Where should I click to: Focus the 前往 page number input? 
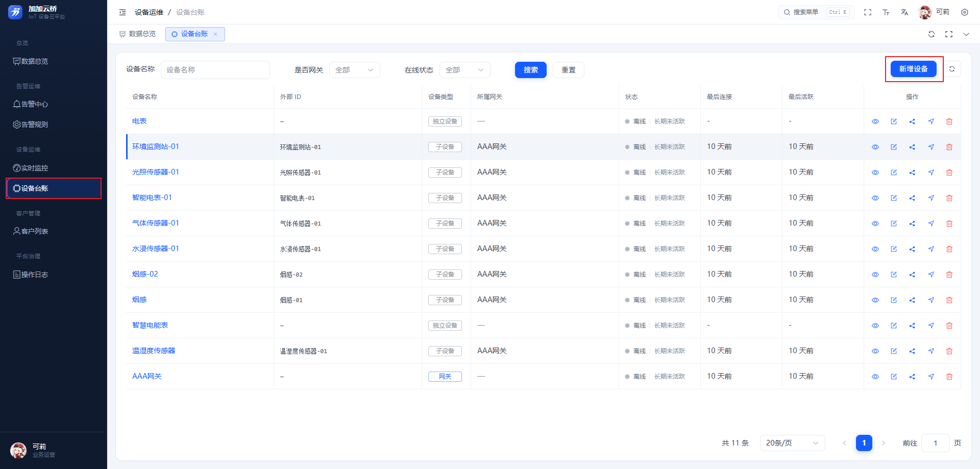[x=936, y=443]
